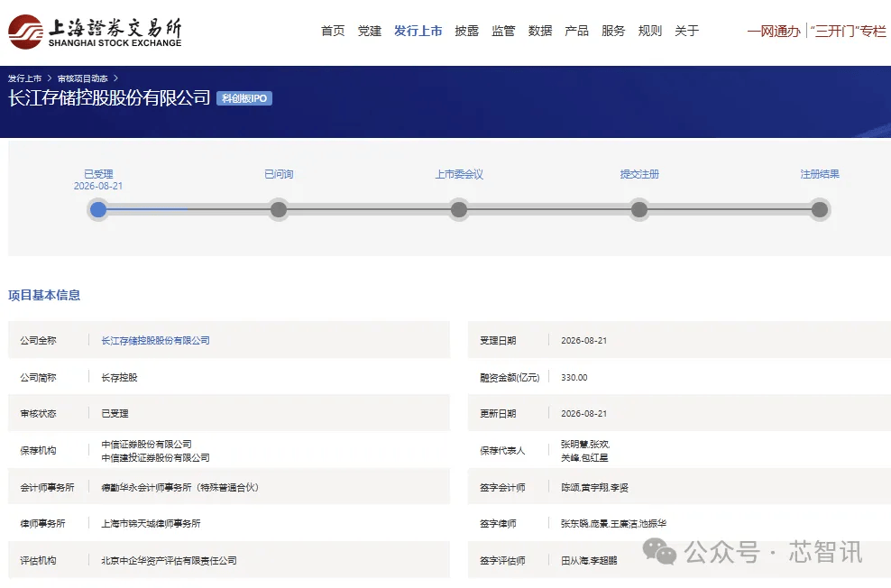
Task: Open the 党建 menu item
Action: point(370,31)
